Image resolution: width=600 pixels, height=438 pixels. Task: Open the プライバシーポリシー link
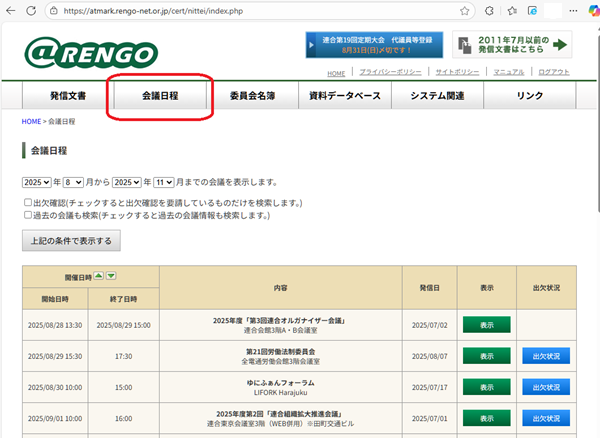[x=390, y=72]
